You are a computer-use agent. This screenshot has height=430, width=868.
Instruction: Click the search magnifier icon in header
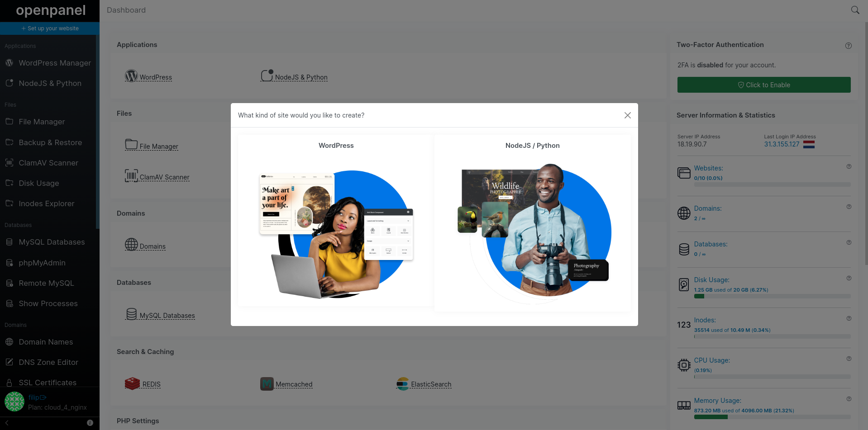click(855, 10)
